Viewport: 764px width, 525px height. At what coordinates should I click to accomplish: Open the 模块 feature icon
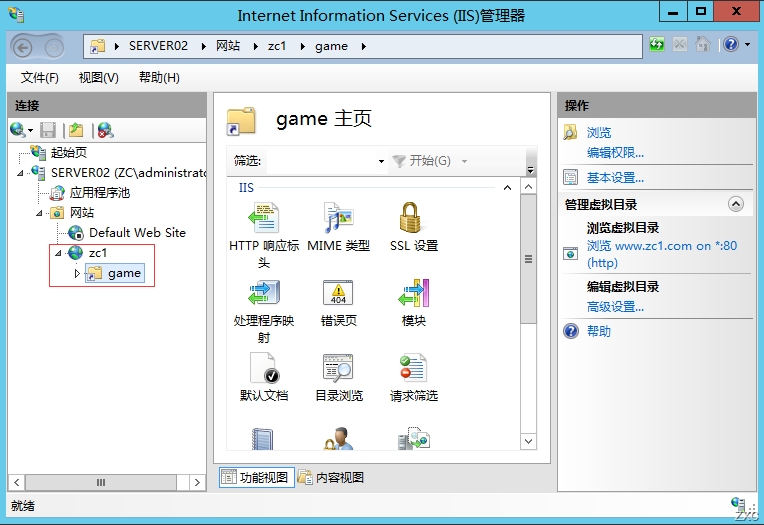point(413,293)
